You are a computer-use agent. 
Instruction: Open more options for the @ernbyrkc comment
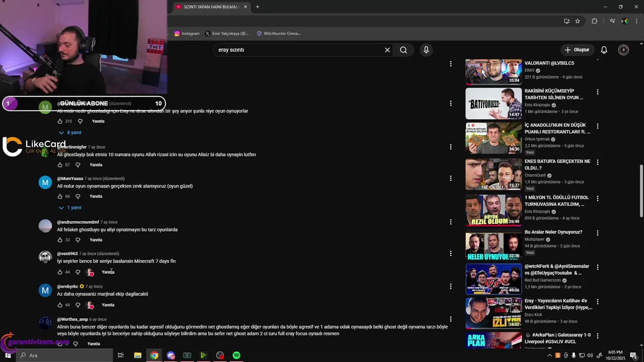coord(451,286)
